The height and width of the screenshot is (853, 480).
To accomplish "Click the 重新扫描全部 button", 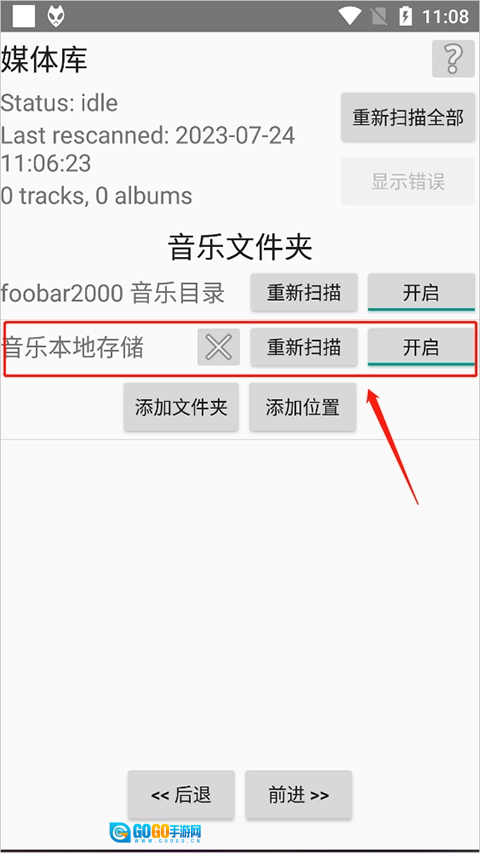I will tap(408, 118).
